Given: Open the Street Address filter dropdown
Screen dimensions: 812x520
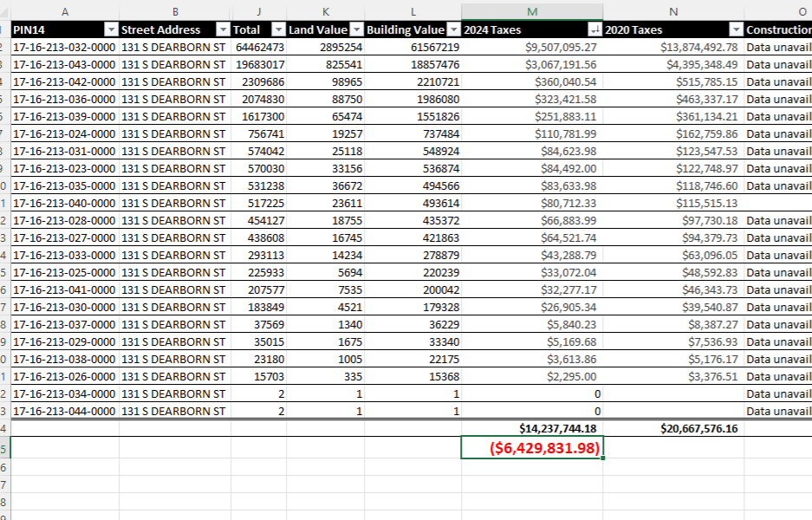Looking at the screenshot, I should click(223, 29).
